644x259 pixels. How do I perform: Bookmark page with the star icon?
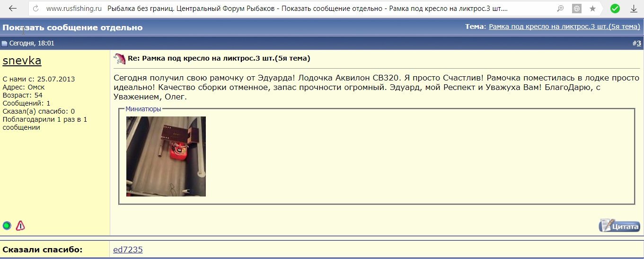point(592,9)
